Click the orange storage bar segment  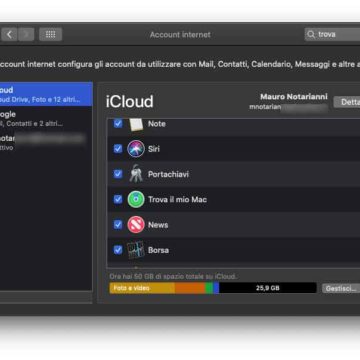[190, 288]
